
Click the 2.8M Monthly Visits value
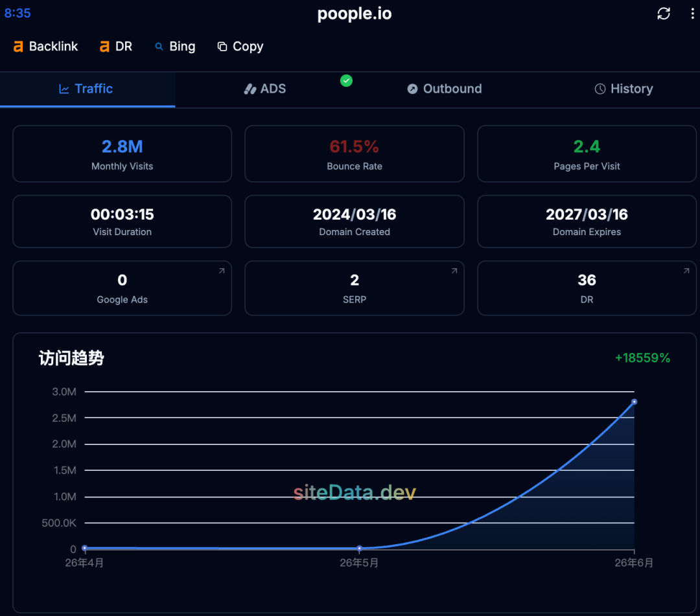(122, 147)
